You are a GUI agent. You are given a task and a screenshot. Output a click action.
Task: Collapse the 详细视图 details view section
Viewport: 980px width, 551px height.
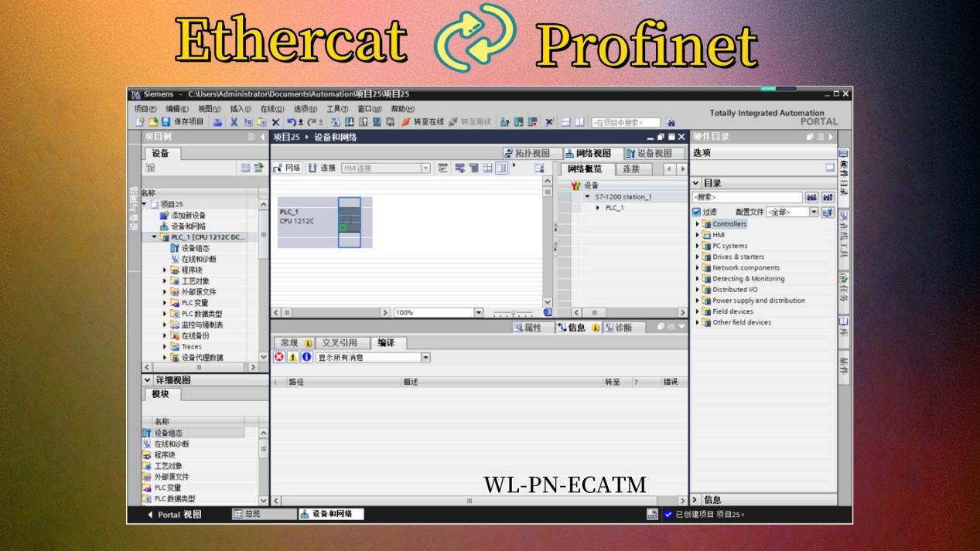148,380
